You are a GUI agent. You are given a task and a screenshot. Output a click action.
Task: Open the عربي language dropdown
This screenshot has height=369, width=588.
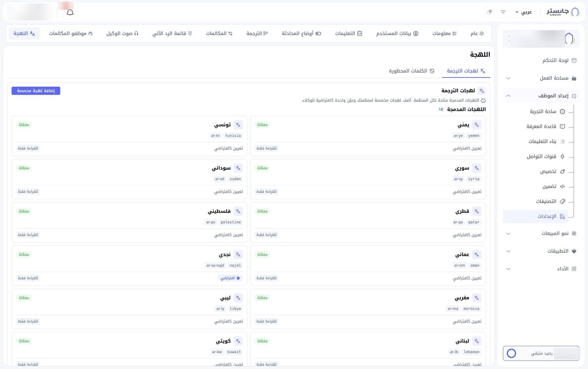pos(524,12)
